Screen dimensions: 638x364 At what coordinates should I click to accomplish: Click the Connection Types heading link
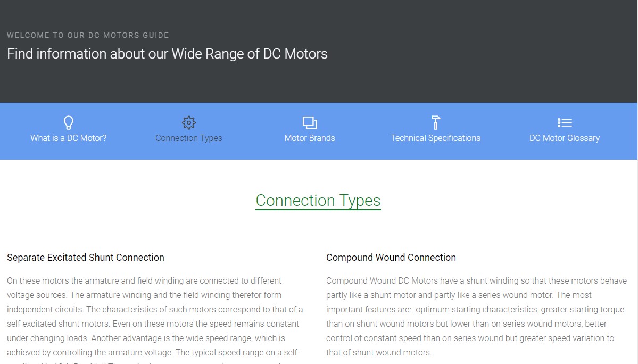(x=318, y=201)
